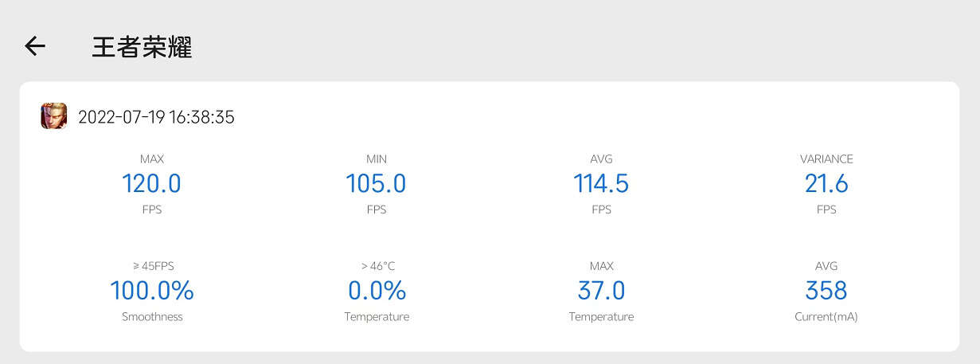Click the > 46°C label
Viewport: 980px width, 364px height.
point(377,266)
